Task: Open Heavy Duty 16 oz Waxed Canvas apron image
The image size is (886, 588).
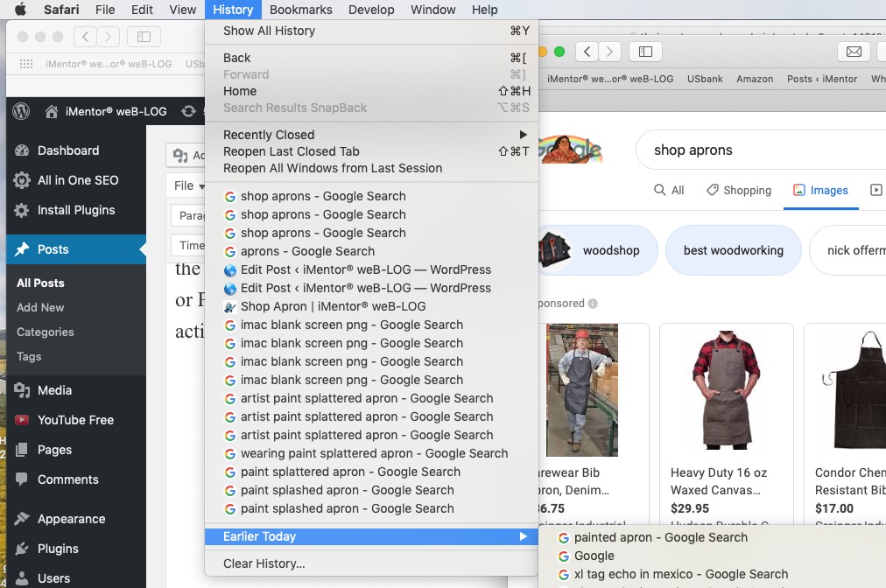Action: [727, 390]
